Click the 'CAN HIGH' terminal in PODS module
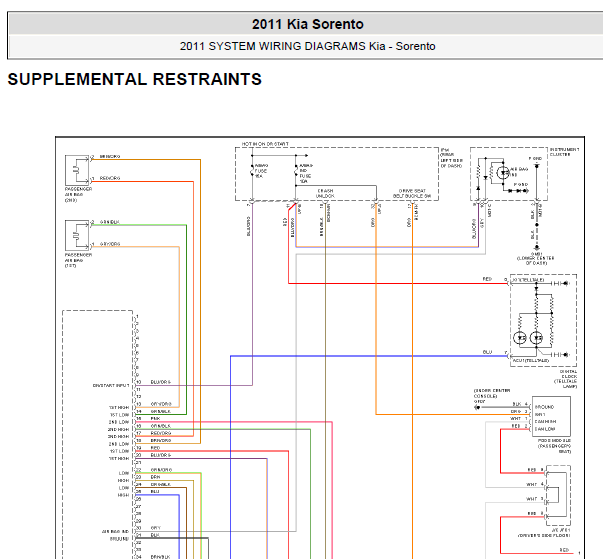This screenshot has height=559, width=603. 545,422
